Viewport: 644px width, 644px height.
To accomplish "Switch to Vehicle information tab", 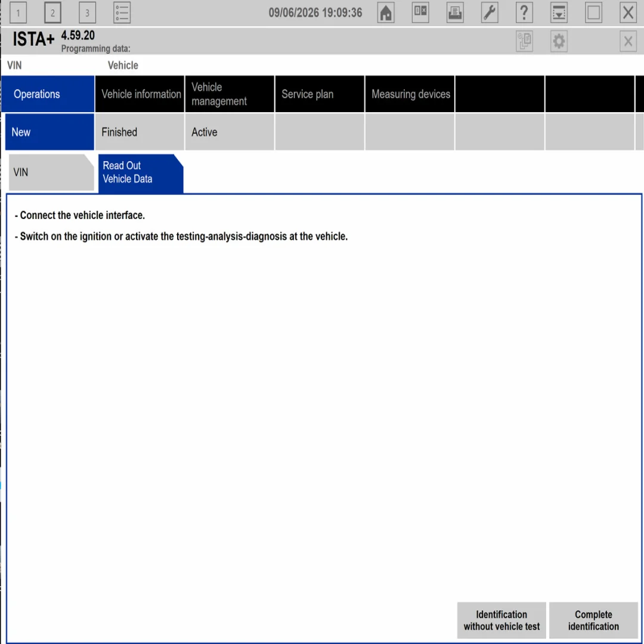I will click(140, 94).
